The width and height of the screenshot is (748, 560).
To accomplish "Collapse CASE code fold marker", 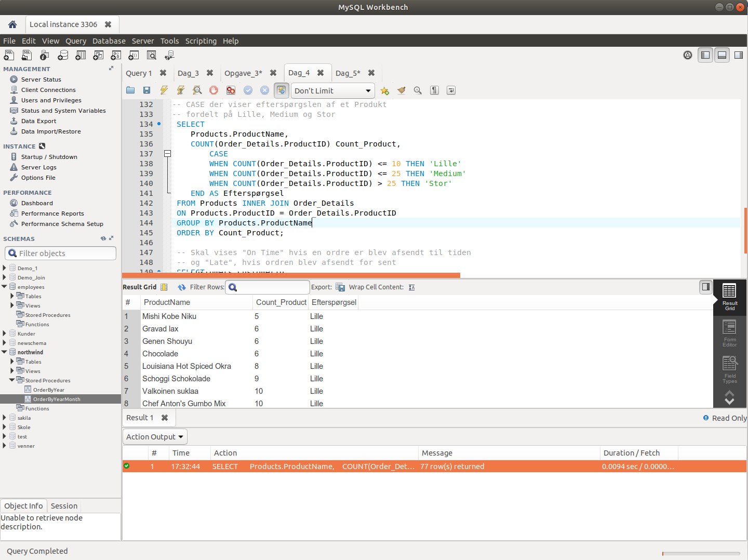I will coord(167,154).
